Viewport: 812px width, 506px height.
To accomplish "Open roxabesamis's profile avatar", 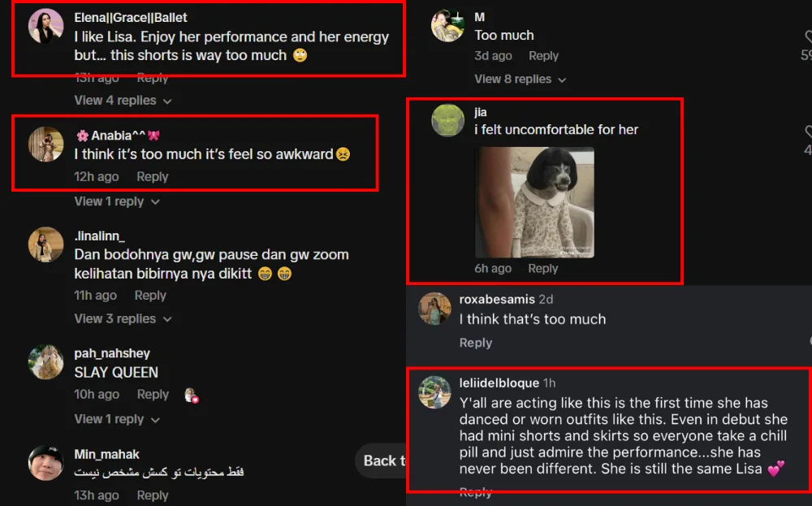I will tap(434, 309).
